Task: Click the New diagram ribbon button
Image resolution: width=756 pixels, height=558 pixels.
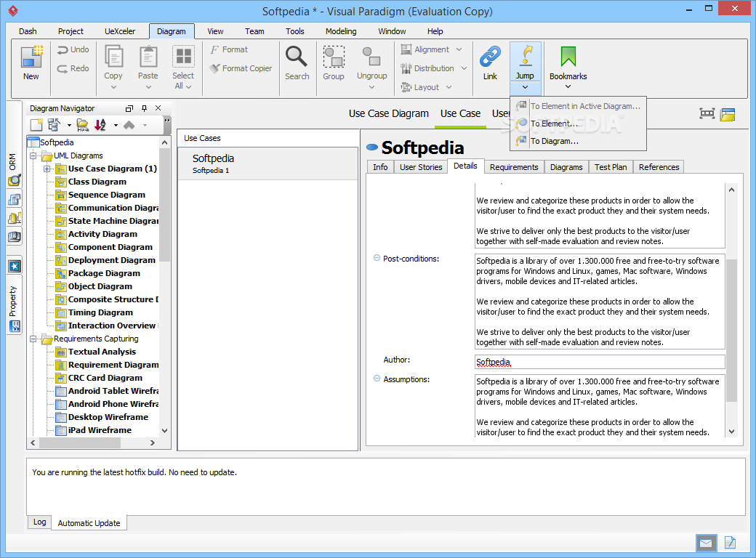Action: [31, 62]
